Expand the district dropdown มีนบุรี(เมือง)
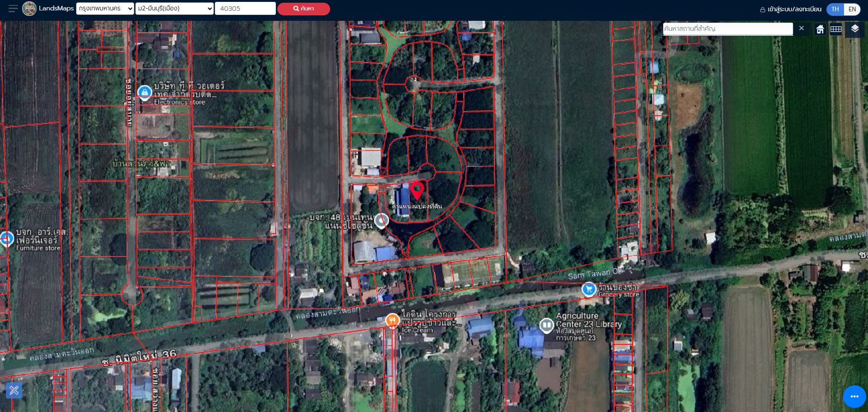 [175, 9]
